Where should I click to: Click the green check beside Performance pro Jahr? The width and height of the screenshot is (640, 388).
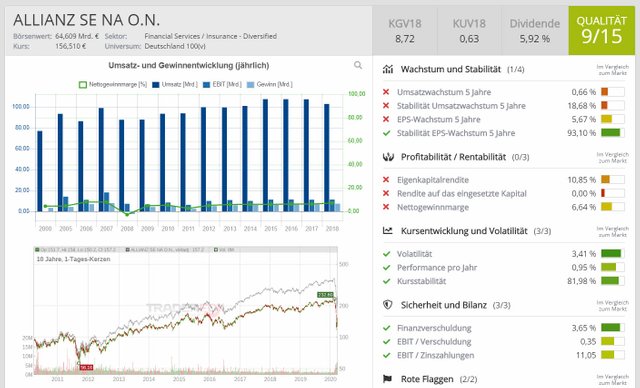point(386,267)
